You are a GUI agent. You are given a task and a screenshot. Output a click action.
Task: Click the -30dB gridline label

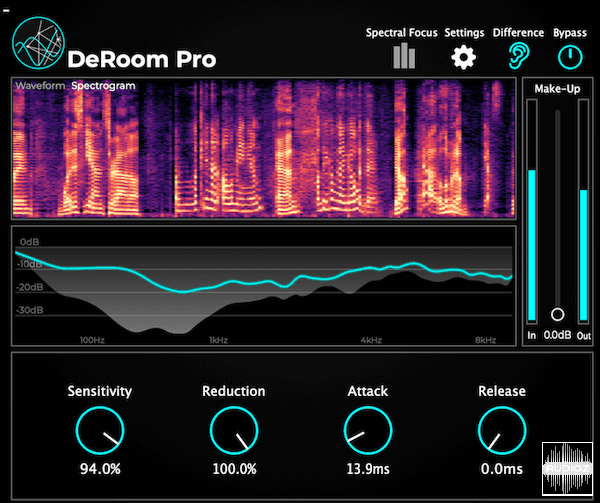[29, 310]
